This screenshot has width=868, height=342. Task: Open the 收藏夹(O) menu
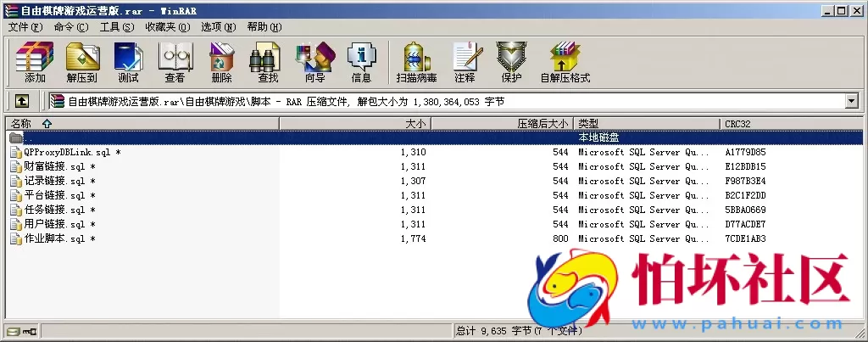point(168,27)
